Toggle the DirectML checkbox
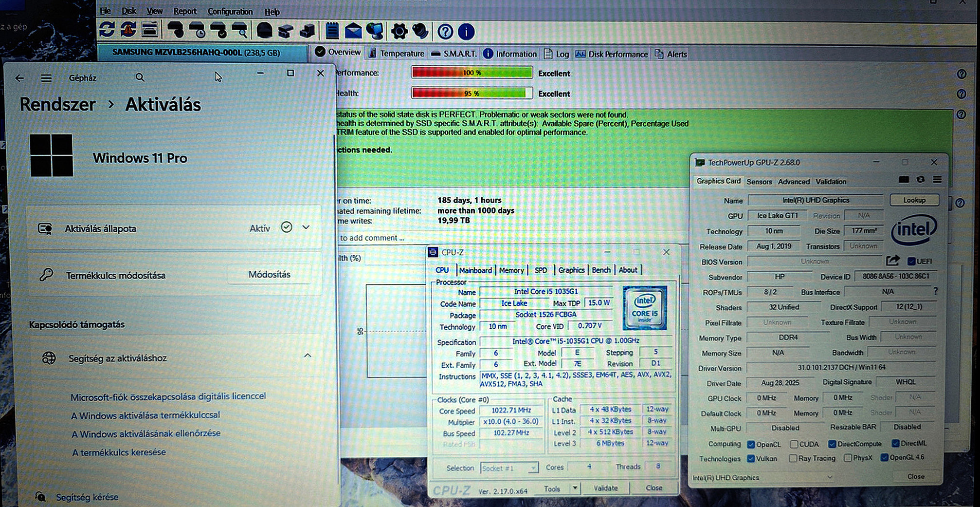The image size is (980, 507). 895,443
